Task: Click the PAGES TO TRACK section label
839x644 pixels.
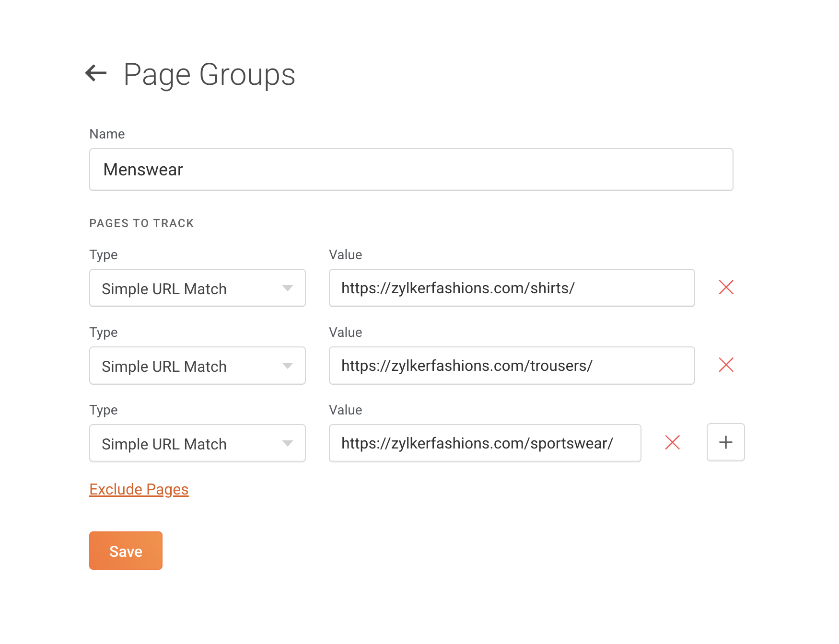Action: coord(141,223)
